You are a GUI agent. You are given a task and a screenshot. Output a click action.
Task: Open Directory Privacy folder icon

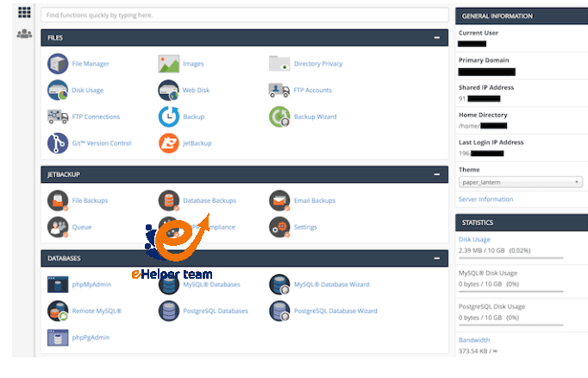(279, 64)
